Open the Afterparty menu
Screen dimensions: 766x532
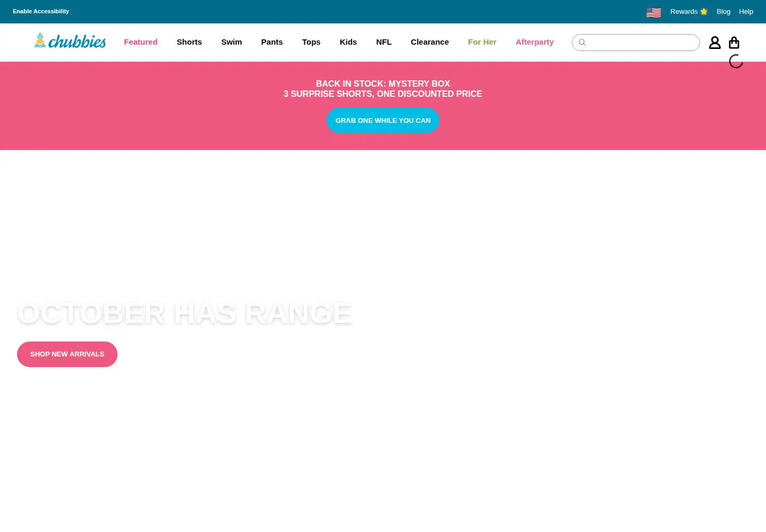click(x=535, y=42)
